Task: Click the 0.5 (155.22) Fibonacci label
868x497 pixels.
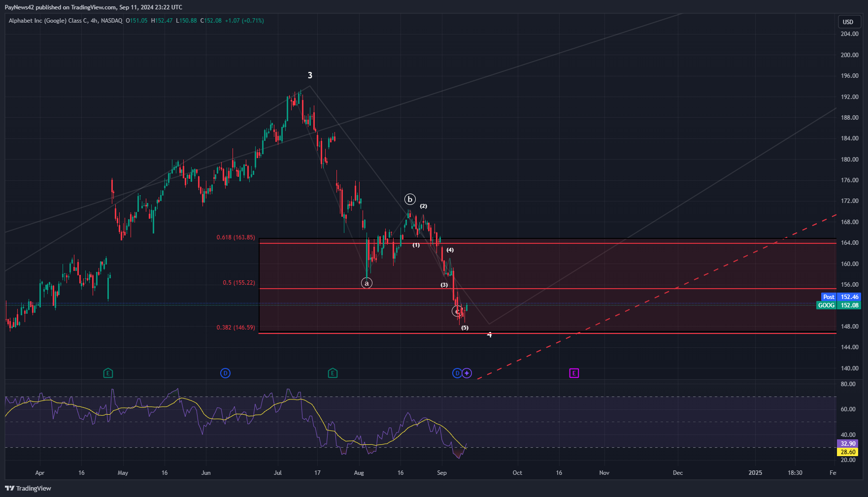Action: click(239, 283)
